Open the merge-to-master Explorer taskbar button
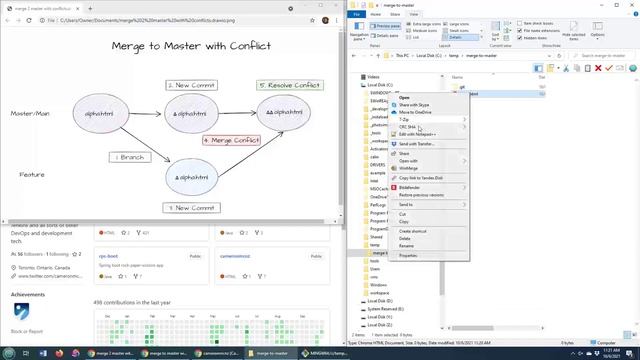640x360 pixels. tap(271, 353)
